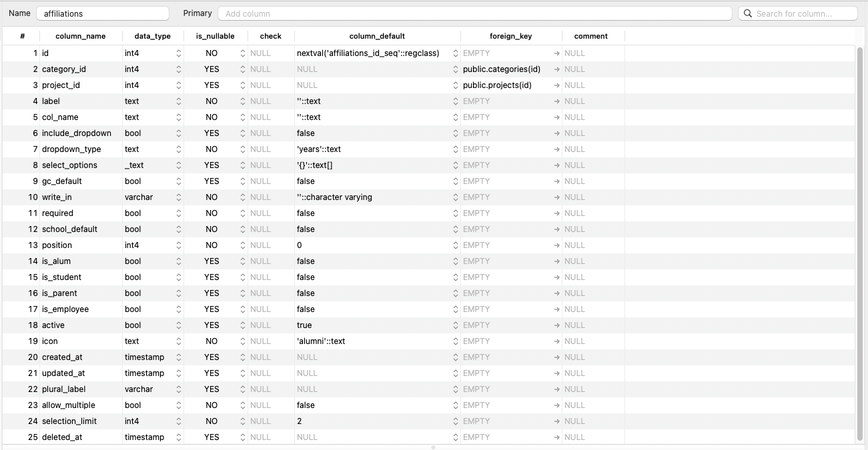This screenshot has width=868, height=450.
Task: Click the foreign key arrow on the created_at row
Action: [556, 357]
